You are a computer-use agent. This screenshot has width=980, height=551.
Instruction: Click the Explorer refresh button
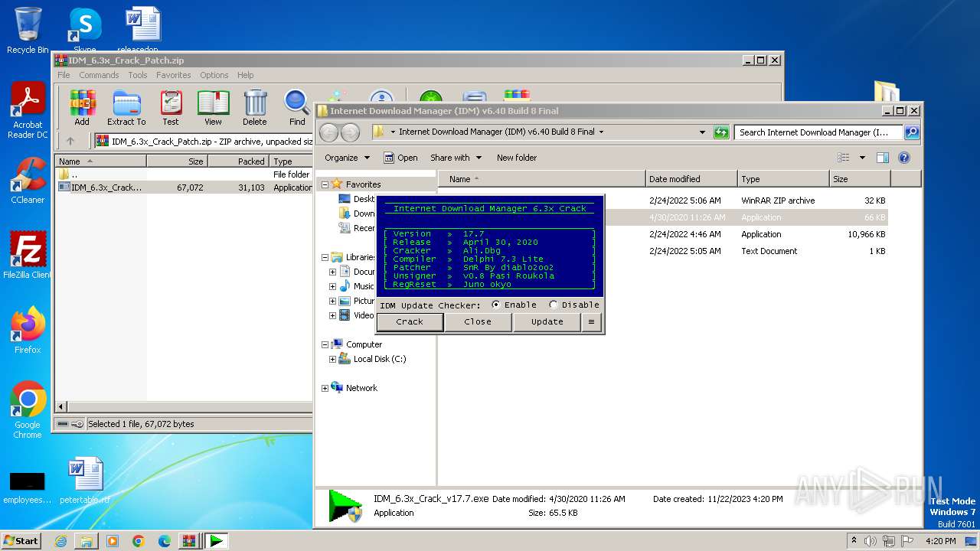coord(720,132)
